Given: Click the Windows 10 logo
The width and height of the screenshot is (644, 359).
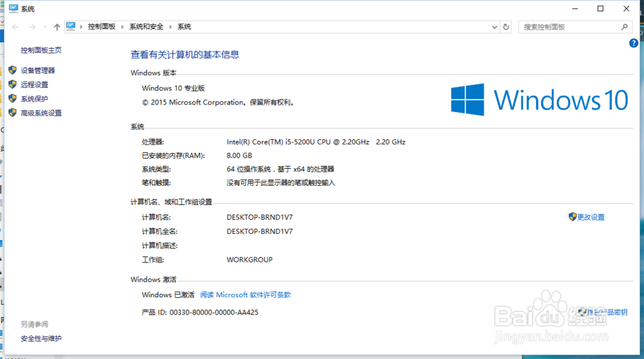Looking at the screenshot, I should pos(539,99).
